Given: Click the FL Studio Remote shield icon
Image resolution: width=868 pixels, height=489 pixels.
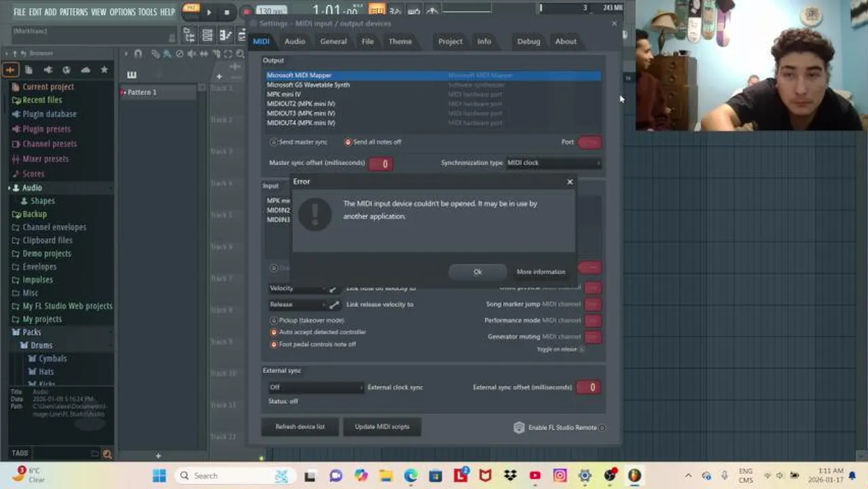Looking at the screenshot, I should [x=519, y=427].
